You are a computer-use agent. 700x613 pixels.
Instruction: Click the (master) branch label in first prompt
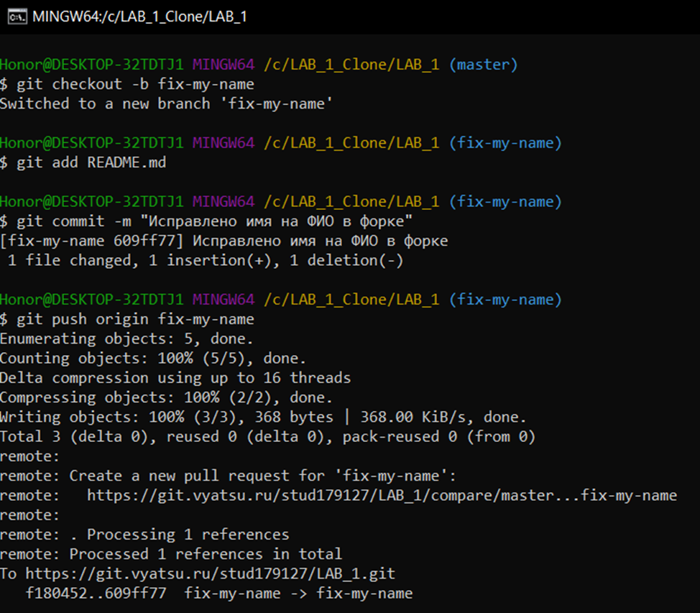pos(483,65)
